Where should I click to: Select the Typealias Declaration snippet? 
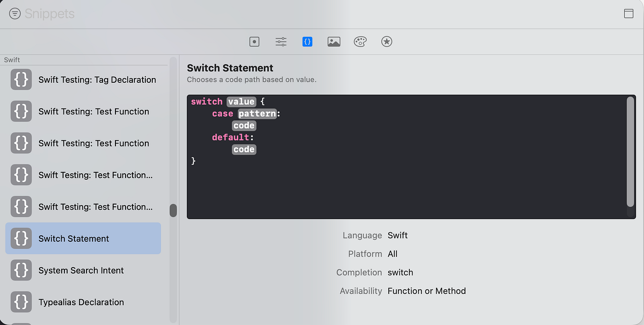[83, 302]
